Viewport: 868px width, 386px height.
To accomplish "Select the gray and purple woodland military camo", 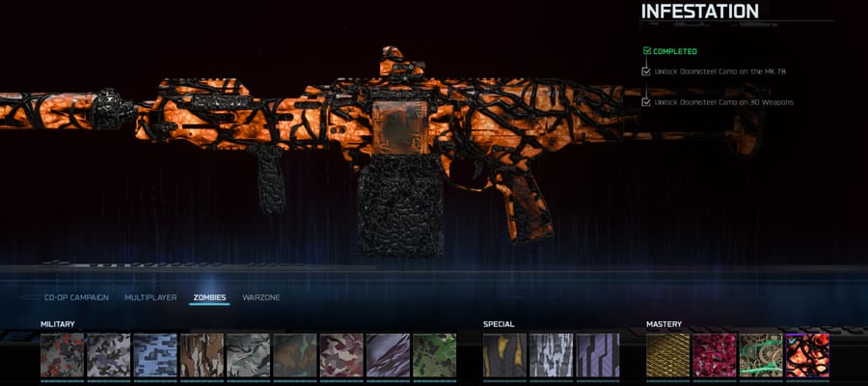I will [108, 355].
